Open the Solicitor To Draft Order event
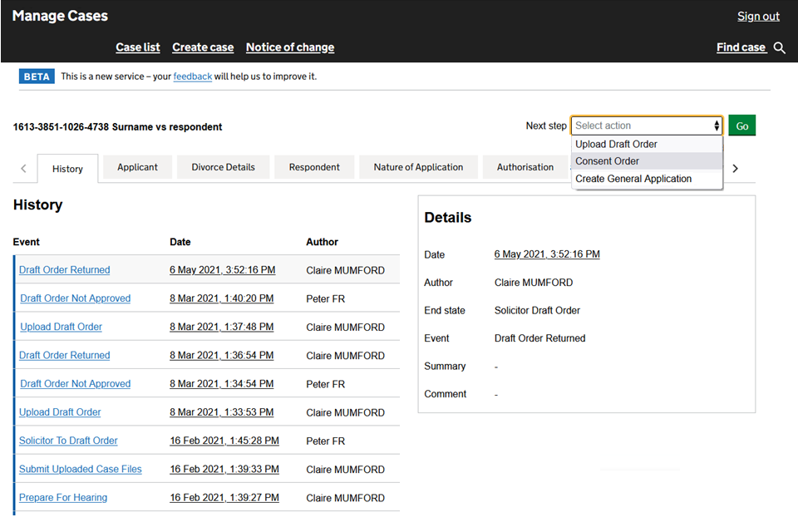The height and width of the screenshot is (532, 798). [68, 441]
